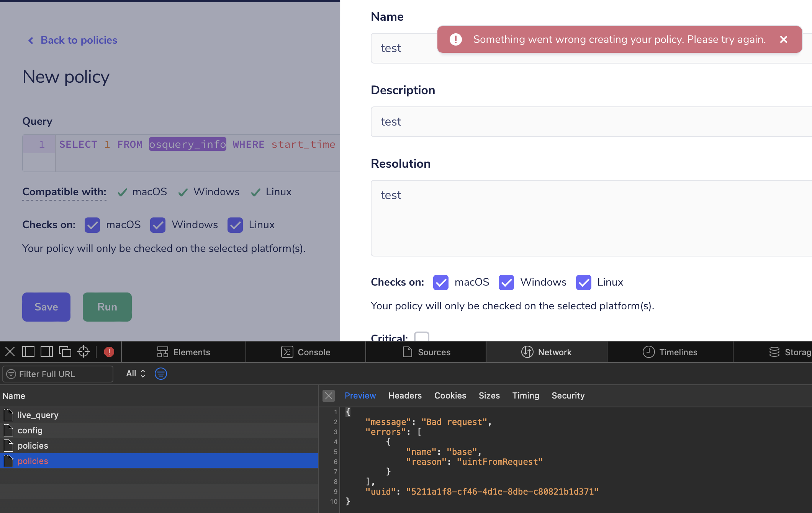Click the "base" name value
Screen dimensions: 812x513
coord(462,452)
